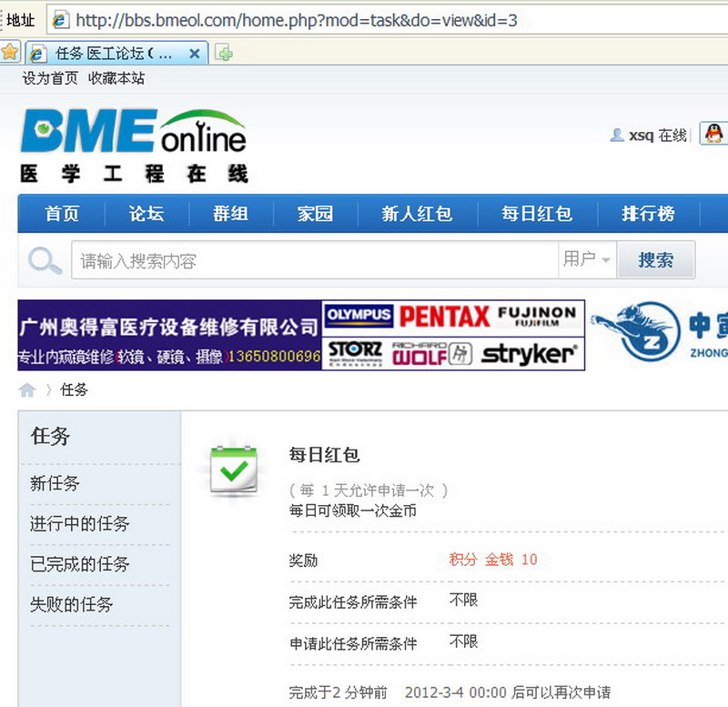
Task: Open 已完成的任务 in the sidebar
Action: tap(80, 564)
